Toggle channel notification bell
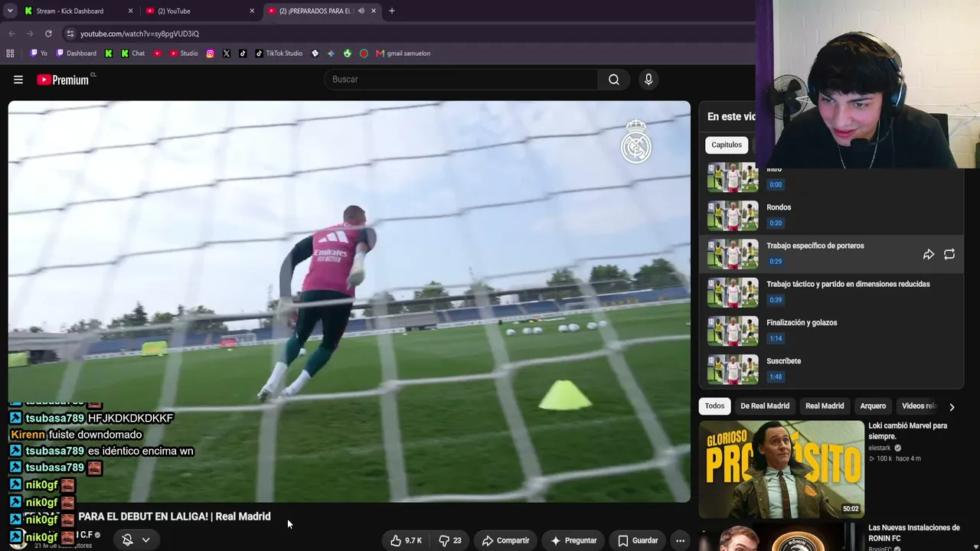 (128, 540)
